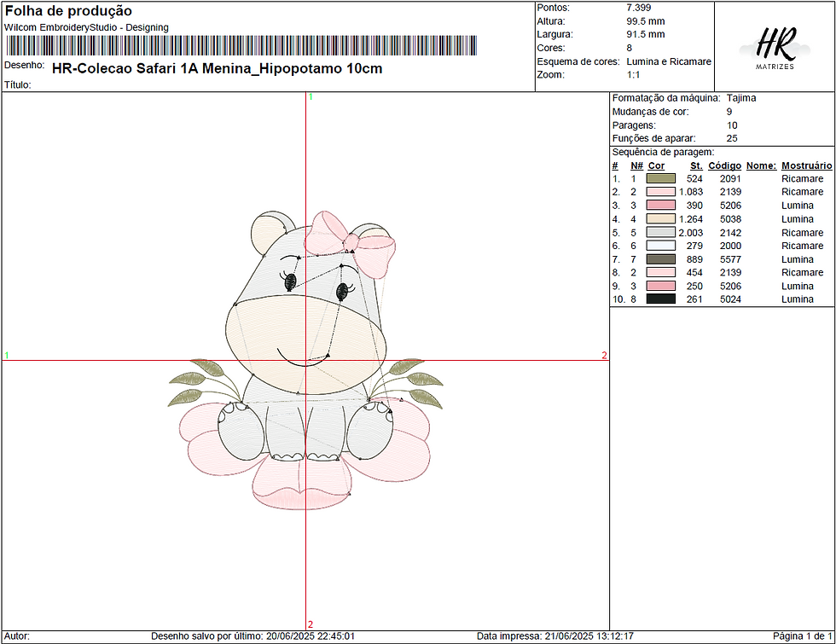Select the light pink swatch in row 2

coord(660,192)
